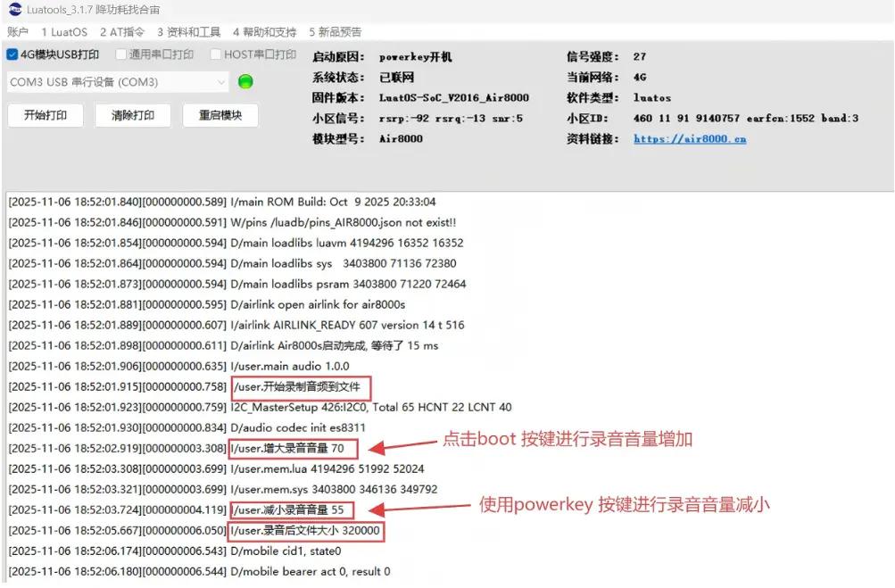Viewport: 895px width, 588px height.
Task: Toggle the 4G模块USB打印 checkbox
Action: [12, 54]
